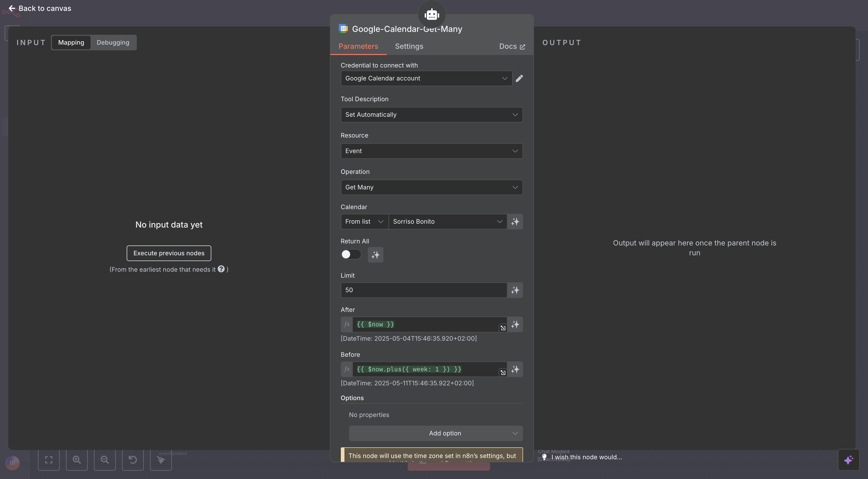Click the tidy up workflow icon
The width and height of the screenshot is (868, 479).
point(161,460)
